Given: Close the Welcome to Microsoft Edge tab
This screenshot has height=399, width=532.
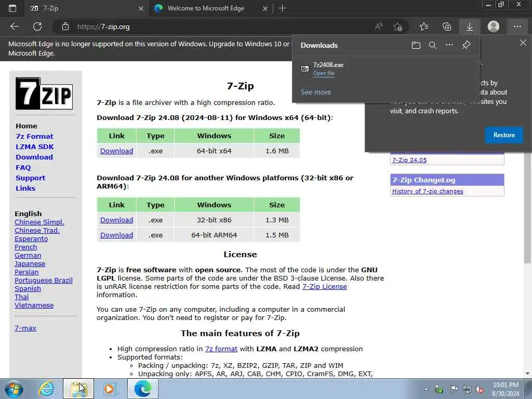Looking at the screenshot, I should (x=265, y=8).
